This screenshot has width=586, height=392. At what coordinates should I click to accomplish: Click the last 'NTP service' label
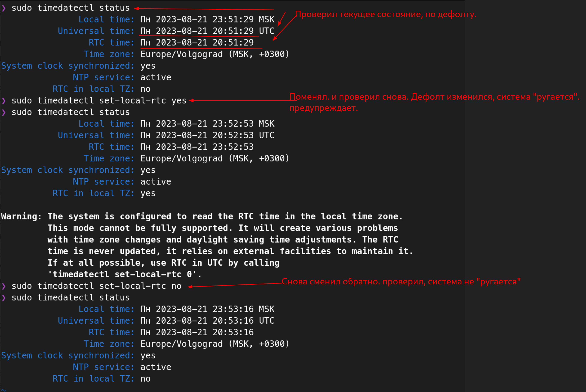click(x=104, y=367)
